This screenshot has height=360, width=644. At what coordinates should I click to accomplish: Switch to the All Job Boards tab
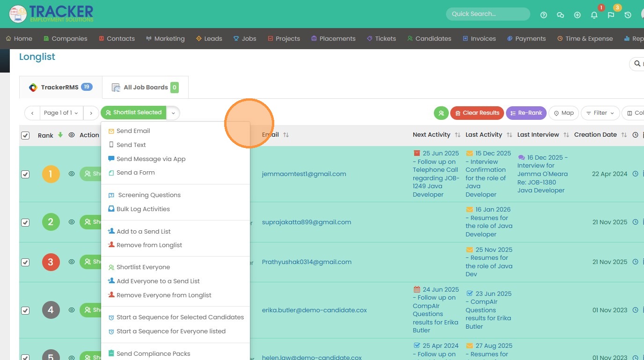(x=145, y=88)
